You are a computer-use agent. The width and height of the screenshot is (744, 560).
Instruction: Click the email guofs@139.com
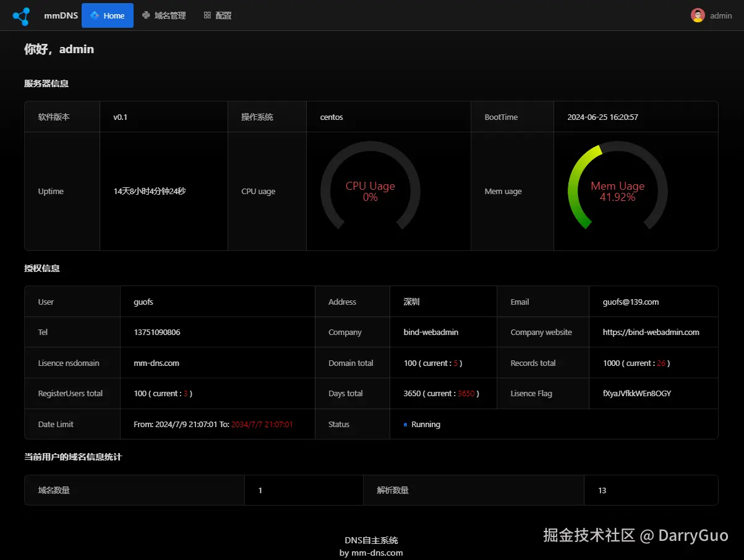[x=631, y=302]
